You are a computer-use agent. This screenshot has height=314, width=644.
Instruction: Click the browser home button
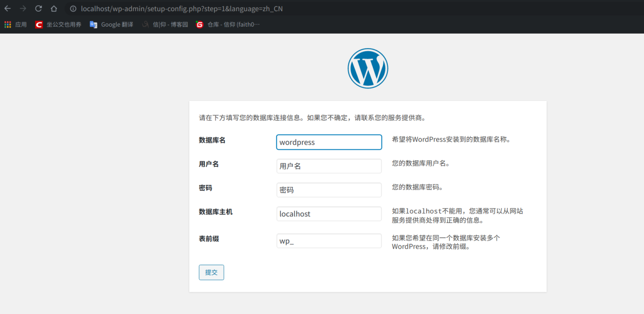(55, 9)
